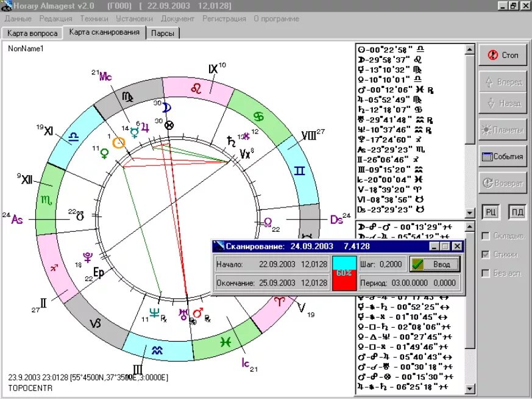Click the Окончание end date field

point(272,283)
